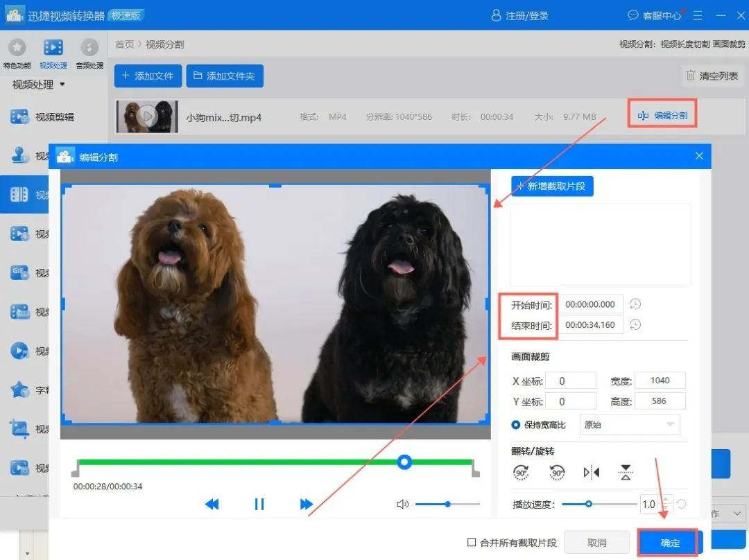The height and width of the screenshot is (560, 749).
Task: Enable 合并所有截取片段 checkbox
Action: click(472, 543)
